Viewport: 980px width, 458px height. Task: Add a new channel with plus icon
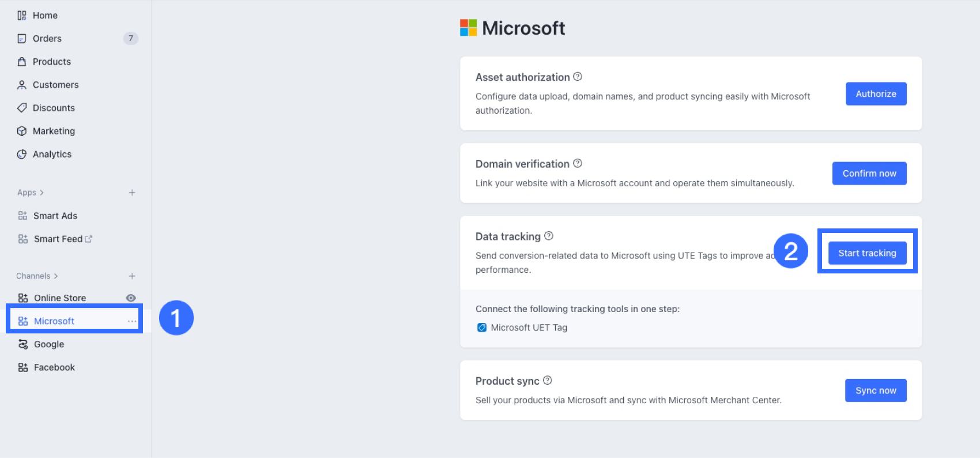(x=132, y=276)
